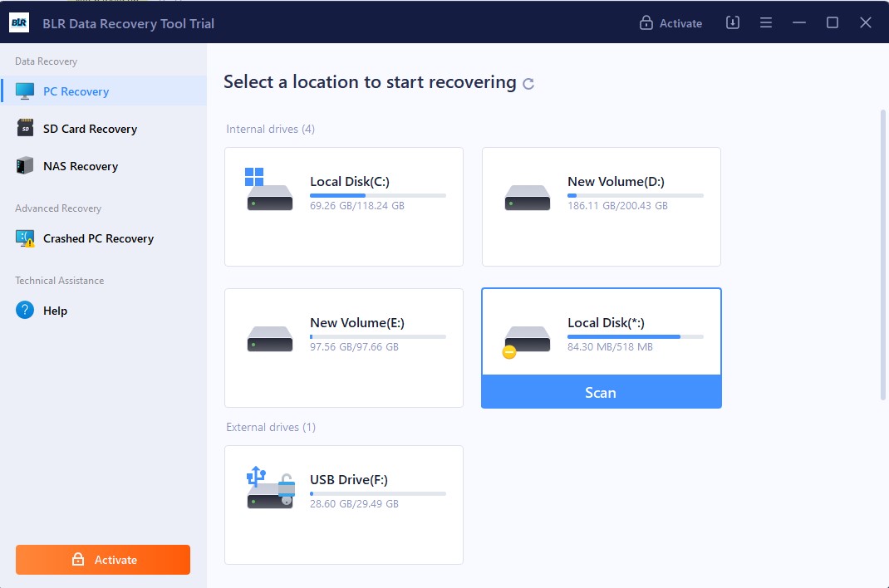Select PC Recovery in the sidebar
The image size is (889, 588).
(103, 91)
